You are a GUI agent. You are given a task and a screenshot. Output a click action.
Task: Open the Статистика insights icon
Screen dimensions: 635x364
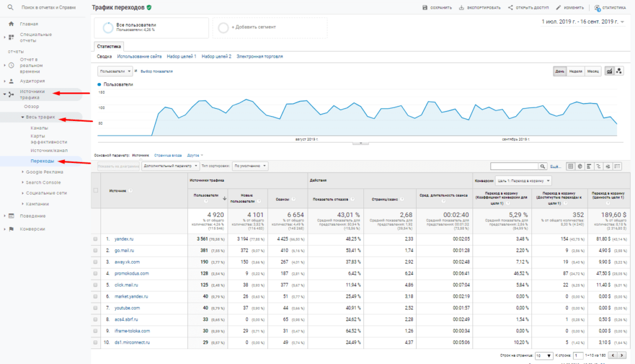point(598,8)
